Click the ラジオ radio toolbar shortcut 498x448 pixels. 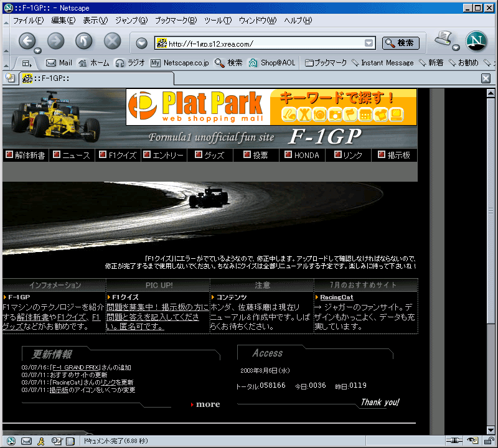[x=130, y=63]
